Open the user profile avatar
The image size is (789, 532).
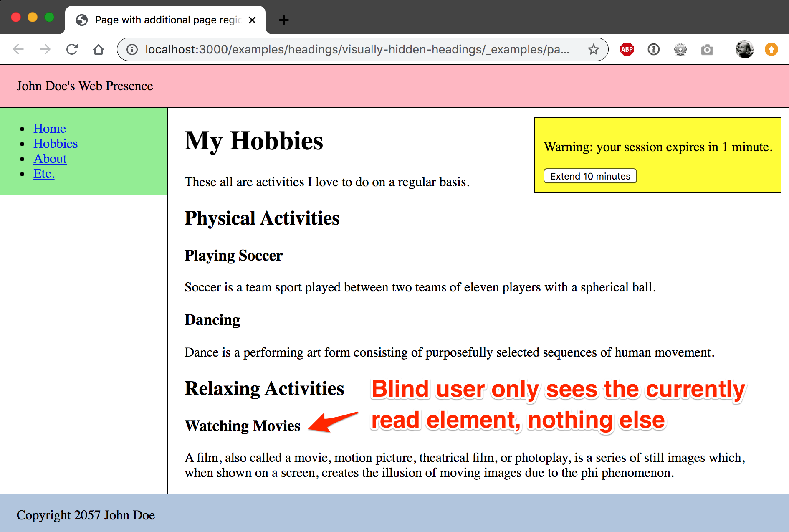(744, 50)
